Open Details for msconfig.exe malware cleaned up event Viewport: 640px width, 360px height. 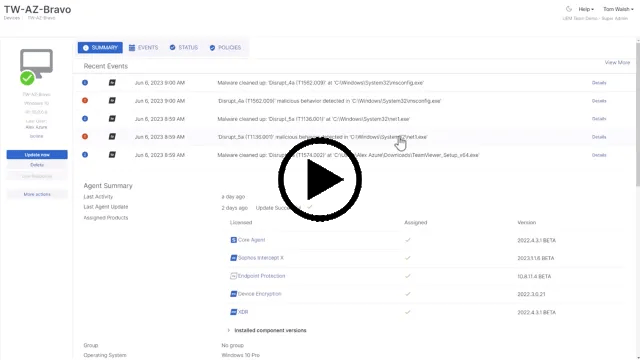(x=599, y=83)
